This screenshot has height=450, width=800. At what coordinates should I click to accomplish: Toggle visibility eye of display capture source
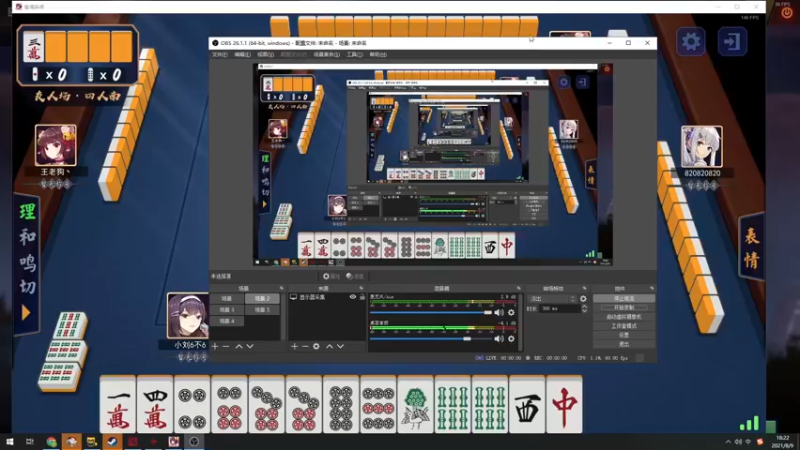coord(353,297)
